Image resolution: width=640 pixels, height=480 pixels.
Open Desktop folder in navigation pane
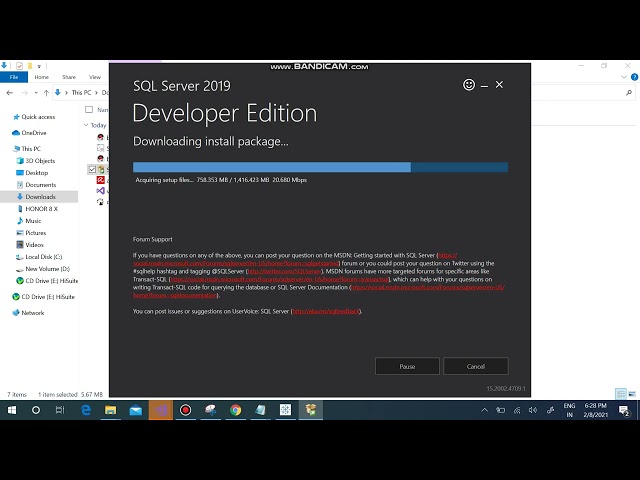tap(37, 173)
